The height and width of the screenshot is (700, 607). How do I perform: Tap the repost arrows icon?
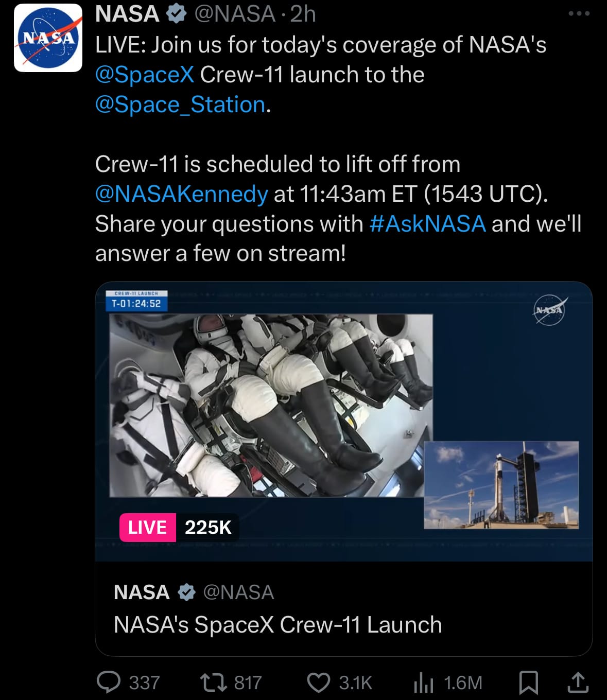pyautogui.click(x=212, y=682)
